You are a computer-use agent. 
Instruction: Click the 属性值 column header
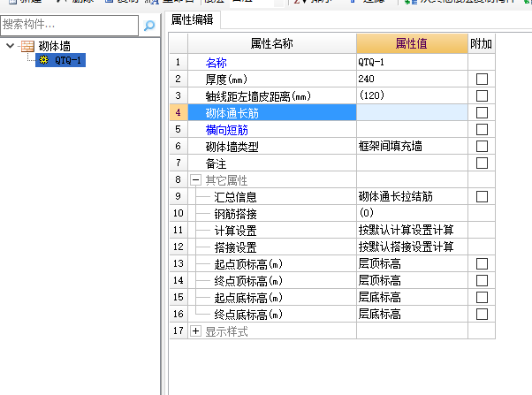pyautogui.click(x=412, y=43)
